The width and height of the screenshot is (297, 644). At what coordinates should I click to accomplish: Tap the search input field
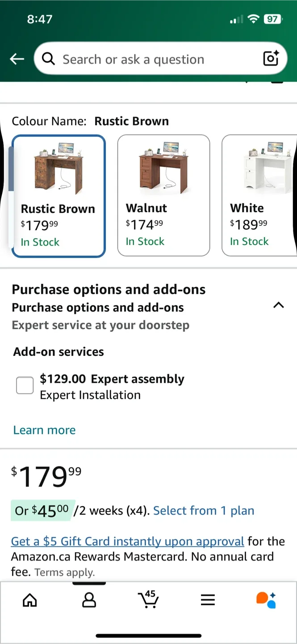(x=147, y=59)
